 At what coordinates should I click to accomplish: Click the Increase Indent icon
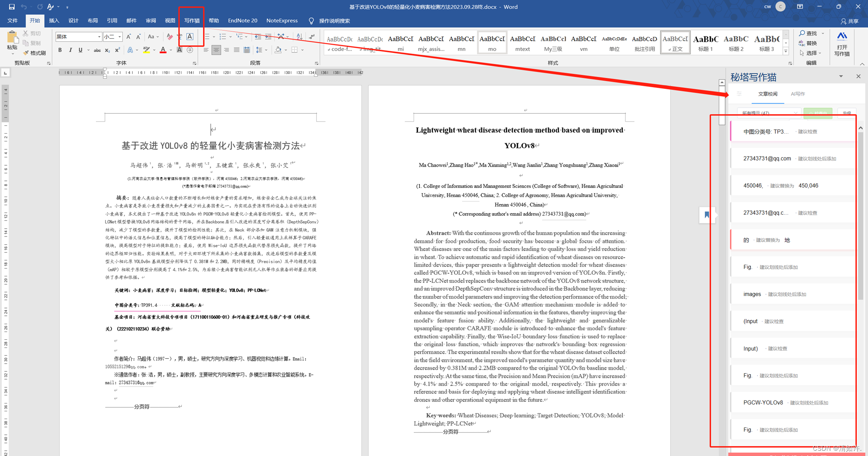(268, 37)
